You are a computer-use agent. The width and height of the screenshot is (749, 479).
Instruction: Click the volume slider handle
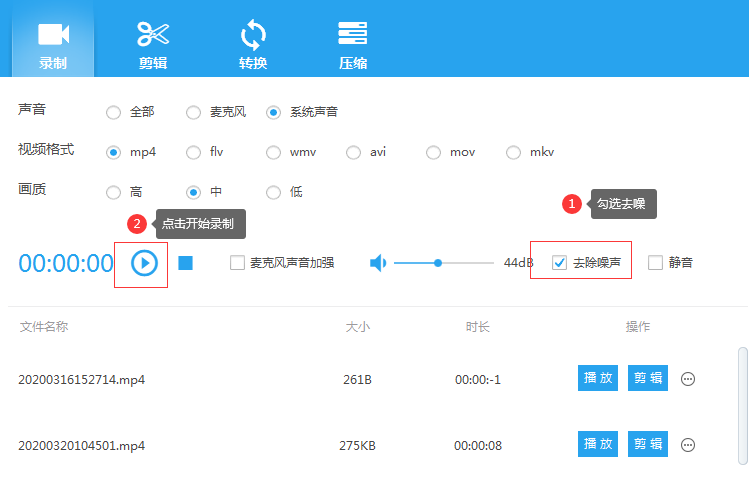pos(437,263)
